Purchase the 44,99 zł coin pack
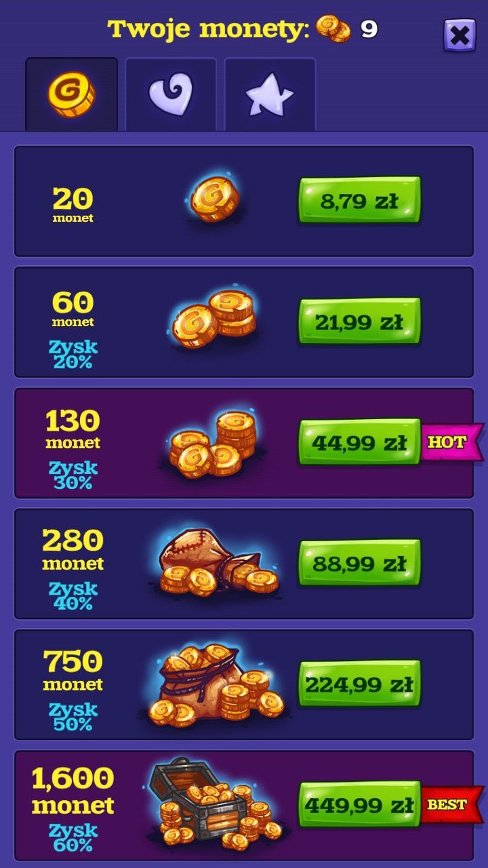The image size is (488, 868). pyautogui.click(x=359, y=442)
